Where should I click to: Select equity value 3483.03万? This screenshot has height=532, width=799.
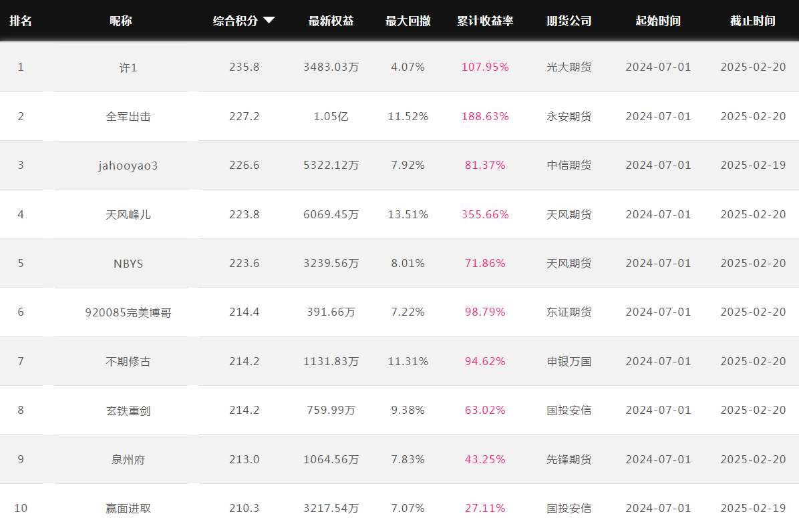click(x=331, y=67)
